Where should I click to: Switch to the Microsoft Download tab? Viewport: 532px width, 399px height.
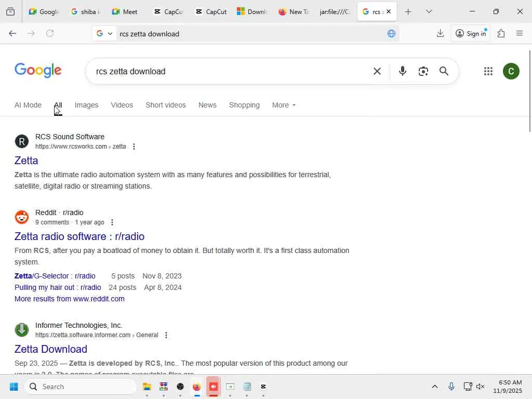pyautogui.click(x=252, y=11)
